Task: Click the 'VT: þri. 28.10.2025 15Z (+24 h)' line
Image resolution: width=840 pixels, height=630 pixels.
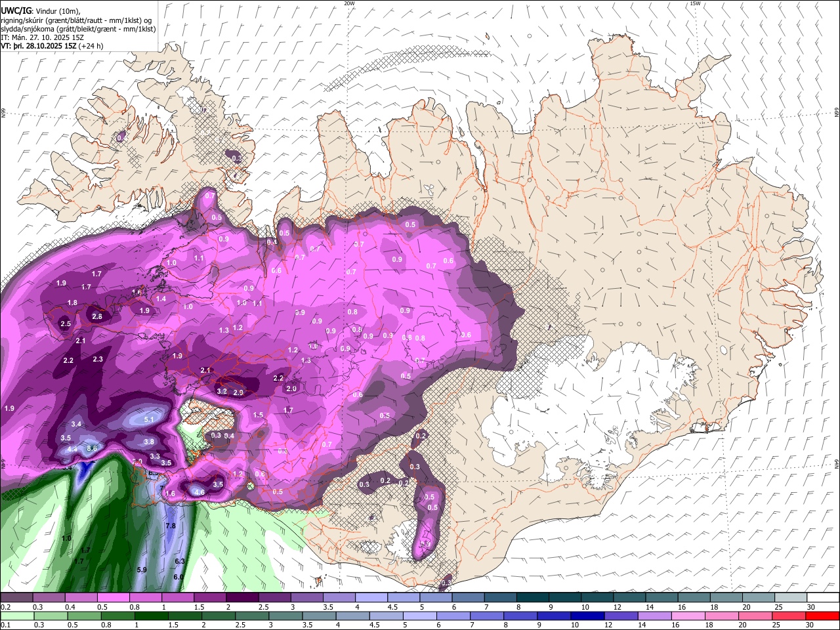Action: pos(52,46)
